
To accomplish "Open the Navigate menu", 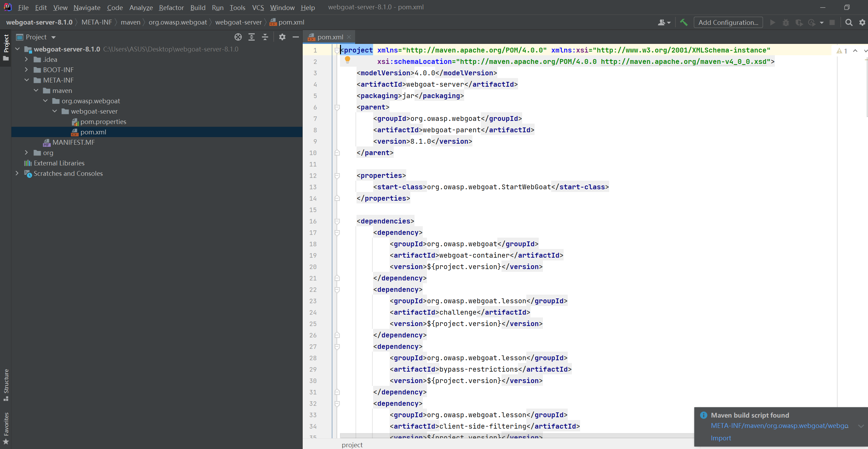I will click(x=87, y=7).
